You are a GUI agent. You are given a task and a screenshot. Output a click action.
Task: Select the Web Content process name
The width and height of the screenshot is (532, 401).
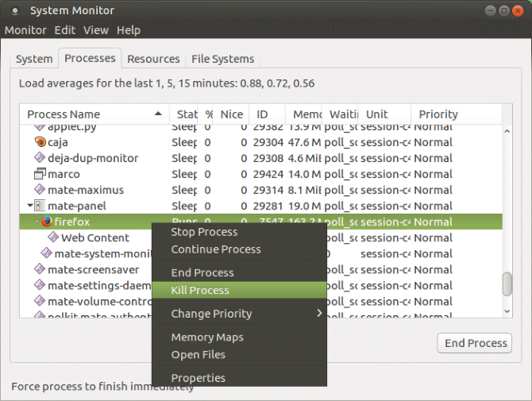pos(95,237)
